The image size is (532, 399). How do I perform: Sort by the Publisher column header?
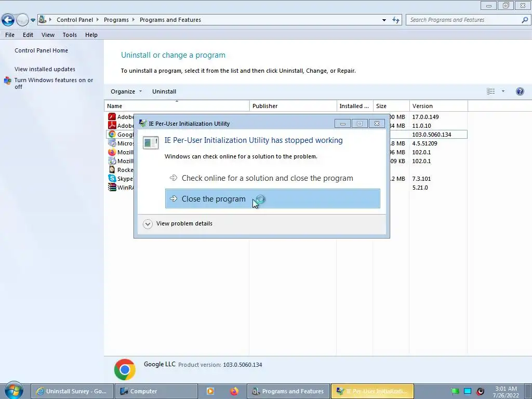coord(293,106)
